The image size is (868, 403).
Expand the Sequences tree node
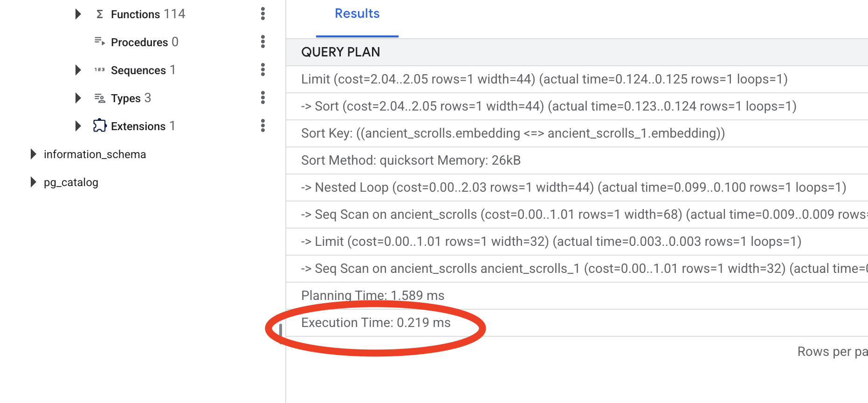(78, 70)
